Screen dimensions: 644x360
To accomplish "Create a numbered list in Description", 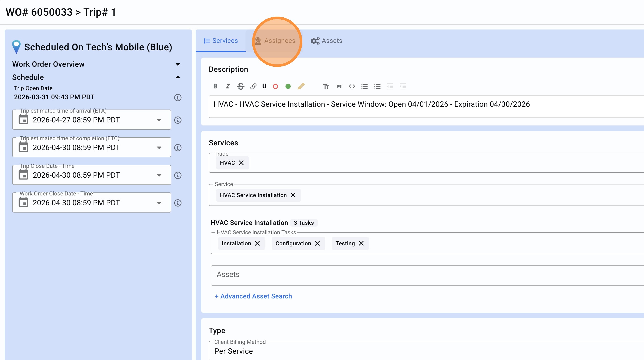I will click(377, 86).
